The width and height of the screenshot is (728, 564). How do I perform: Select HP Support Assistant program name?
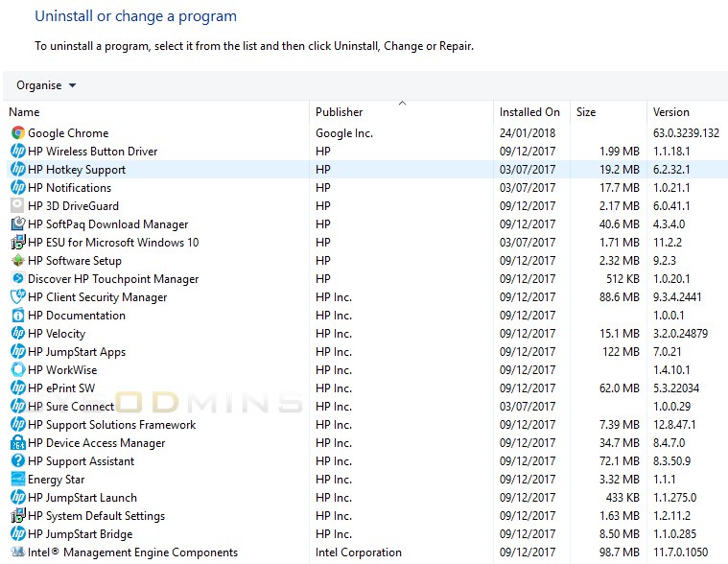(81, 461)
